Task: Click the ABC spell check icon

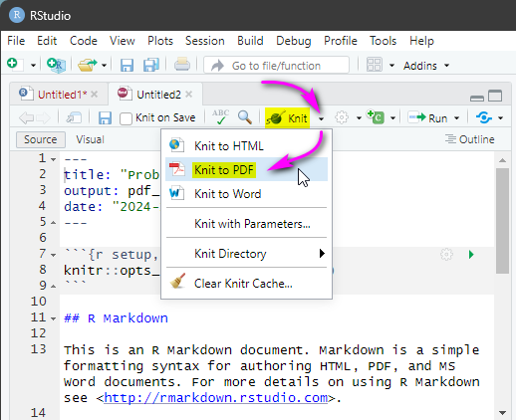Action: tap(220, 117)
